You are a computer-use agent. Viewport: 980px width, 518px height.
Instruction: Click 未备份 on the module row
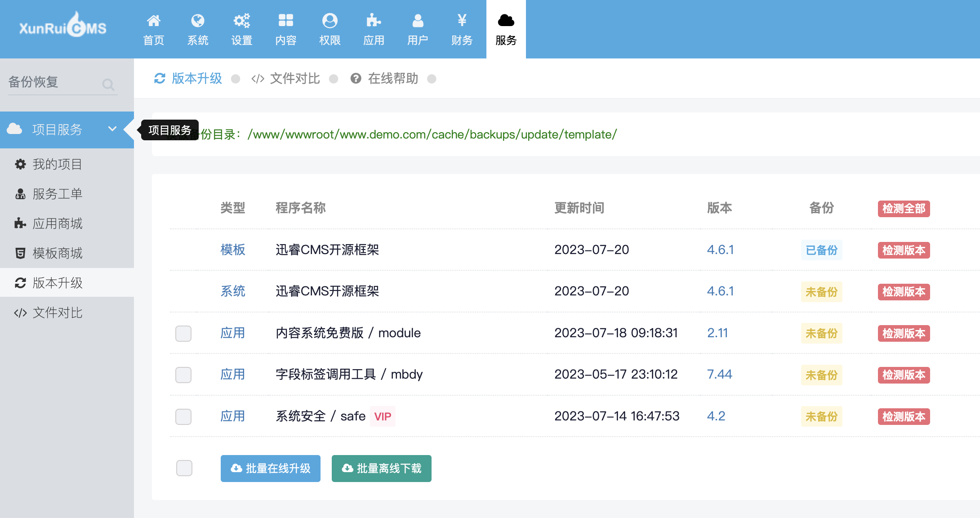coord(821,333)
